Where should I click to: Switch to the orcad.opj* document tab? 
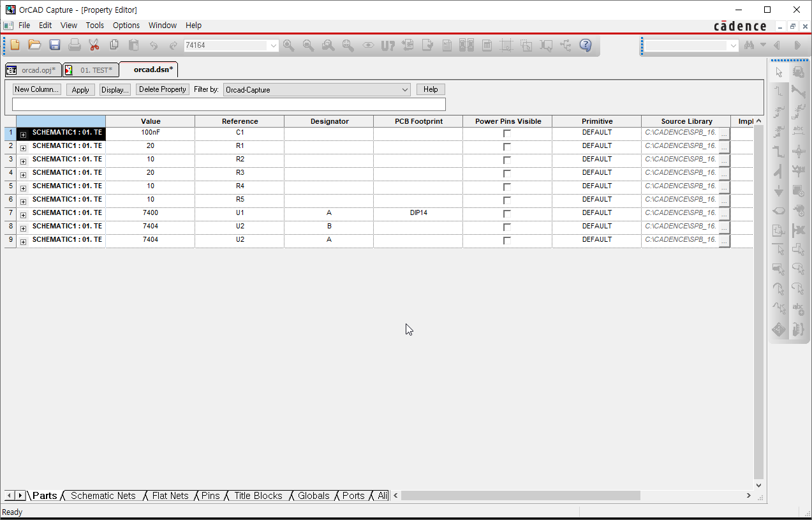[33, 70]
